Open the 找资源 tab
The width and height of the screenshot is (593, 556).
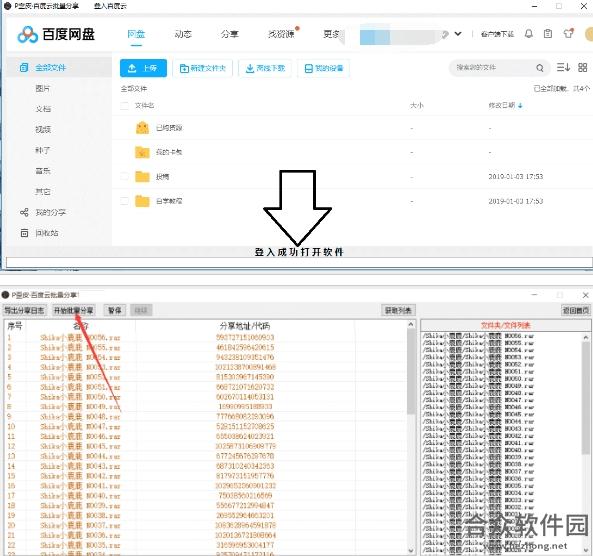pos(281,34)
